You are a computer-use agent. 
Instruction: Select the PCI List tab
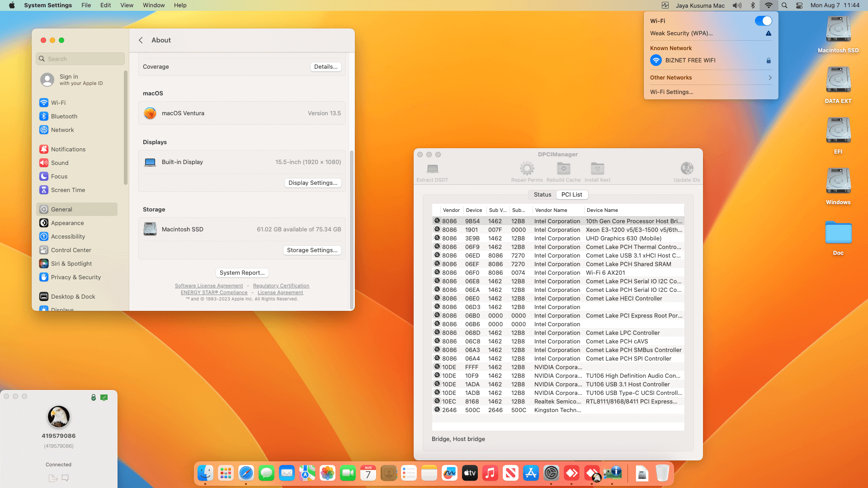click(x=571, y=194)
